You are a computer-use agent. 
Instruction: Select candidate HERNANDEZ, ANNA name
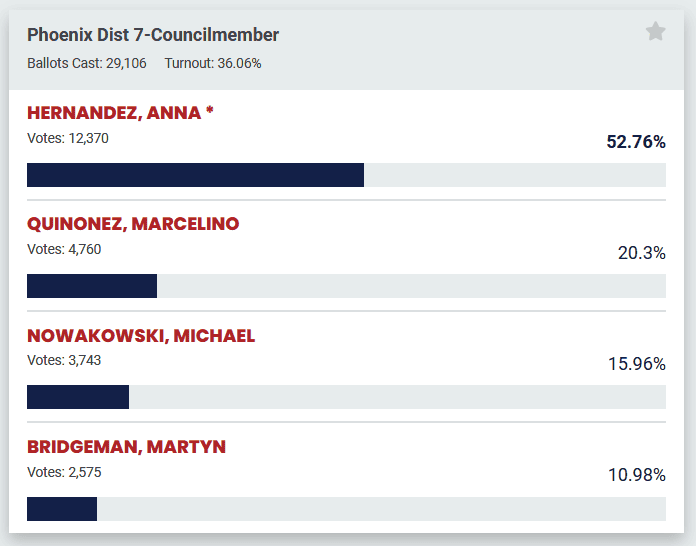tap(120, 113)
